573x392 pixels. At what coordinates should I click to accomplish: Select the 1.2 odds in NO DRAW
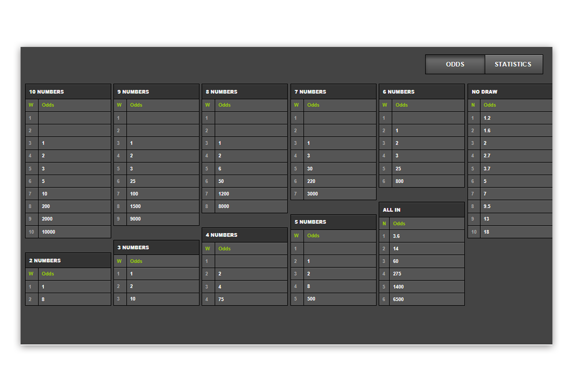pos(516,118)
